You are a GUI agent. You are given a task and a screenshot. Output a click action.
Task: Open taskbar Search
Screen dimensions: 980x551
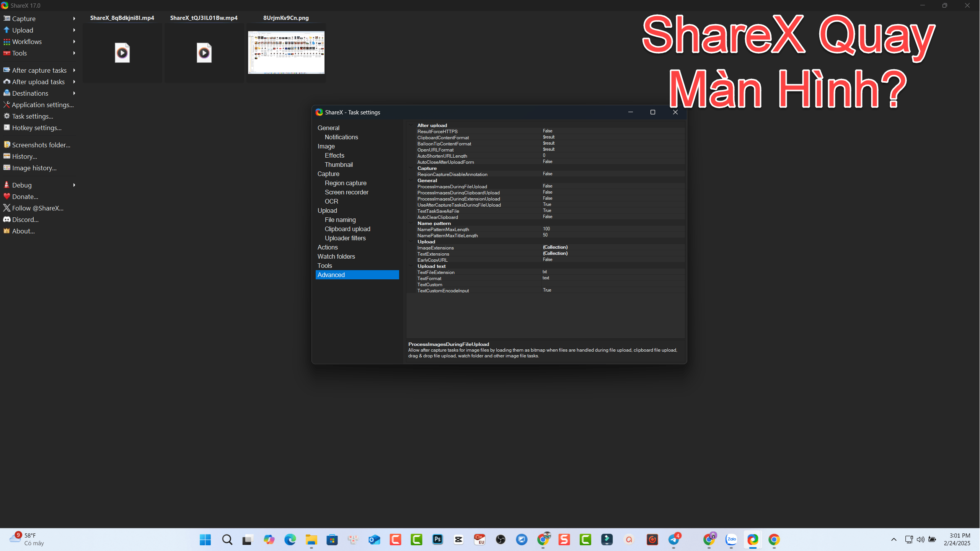click(x=227, y=540)
